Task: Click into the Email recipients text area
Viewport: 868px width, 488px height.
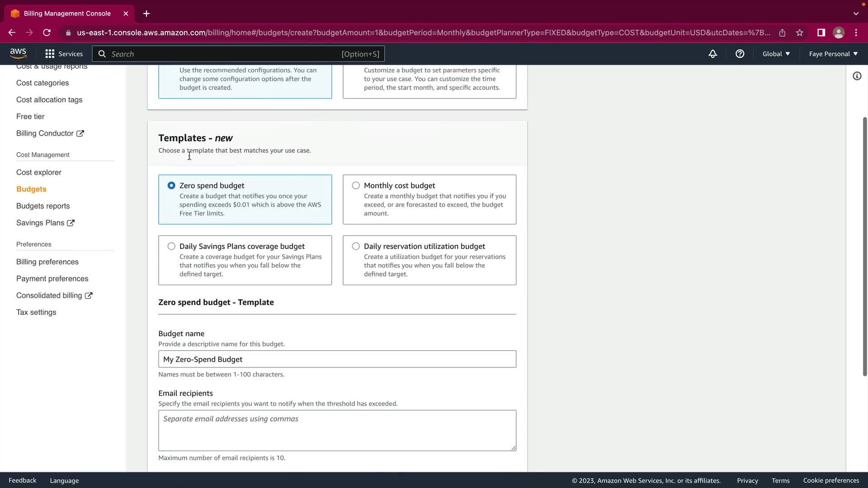Action: tap(337, 430)
